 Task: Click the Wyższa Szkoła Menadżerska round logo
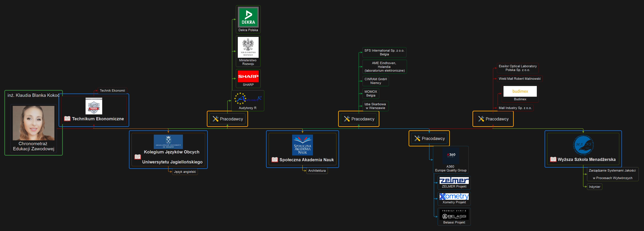coord(583,145)
